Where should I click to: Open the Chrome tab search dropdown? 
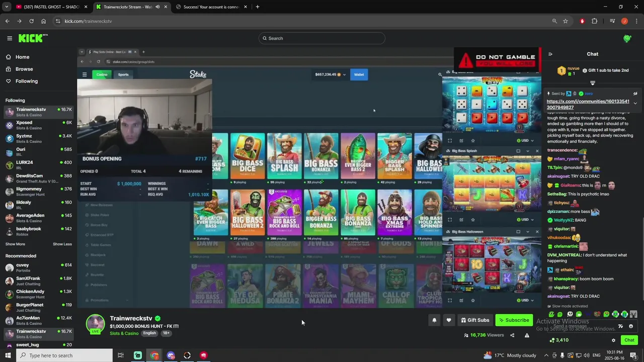[x=7, y=7]
